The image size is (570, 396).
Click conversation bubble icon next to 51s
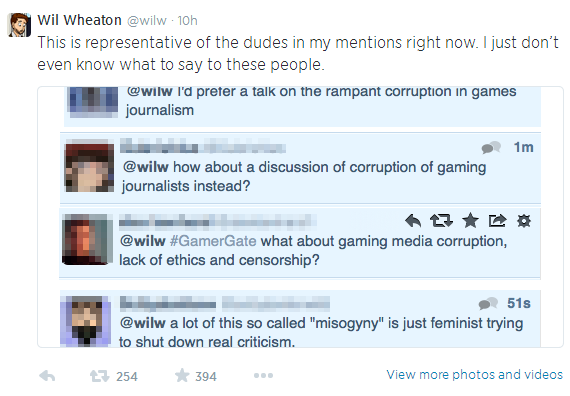pyautogui.click(x=488, y=304)
